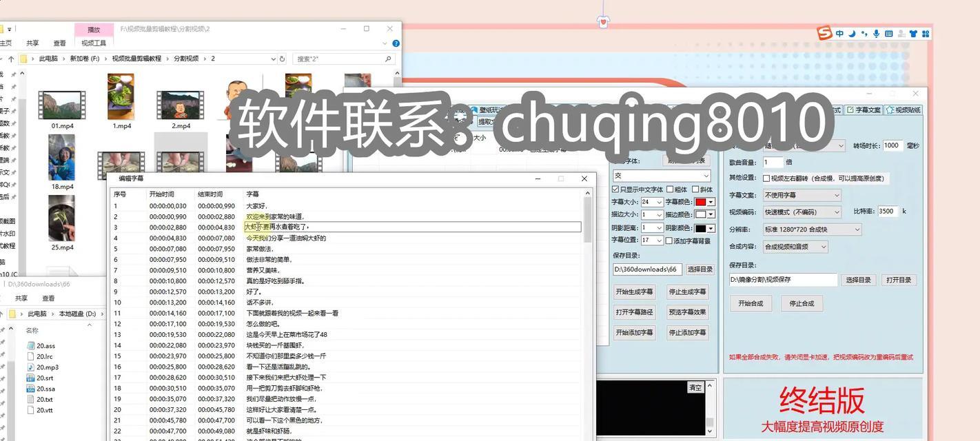The image size is (980, 441).
Task: Select the 20.vtt file icon
Action: tap(30, 410)
